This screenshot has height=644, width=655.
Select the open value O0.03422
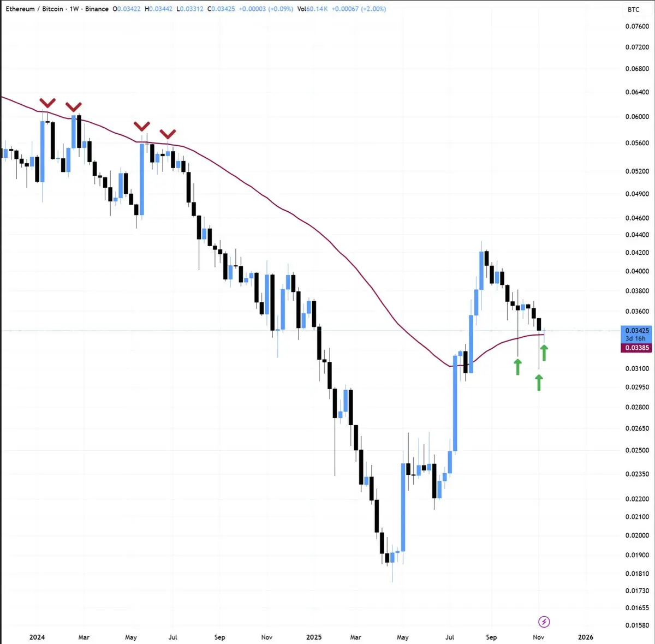(126, 9)
